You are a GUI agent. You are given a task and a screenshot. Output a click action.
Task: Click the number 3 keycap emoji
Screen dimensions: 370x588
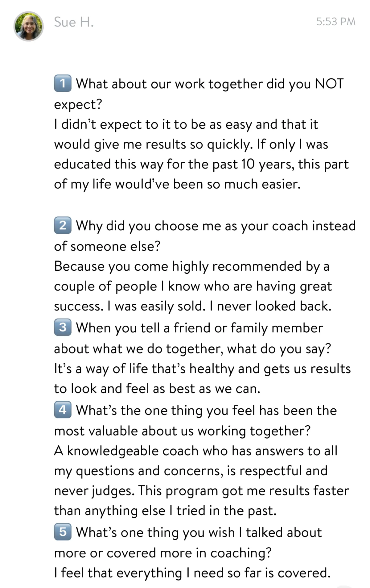(63, 327)
